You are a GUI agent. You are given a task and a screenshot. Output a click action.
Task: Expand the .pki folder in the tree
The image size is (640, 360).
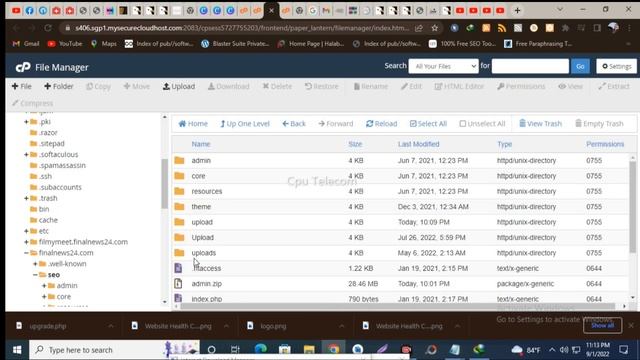point(26,122)
